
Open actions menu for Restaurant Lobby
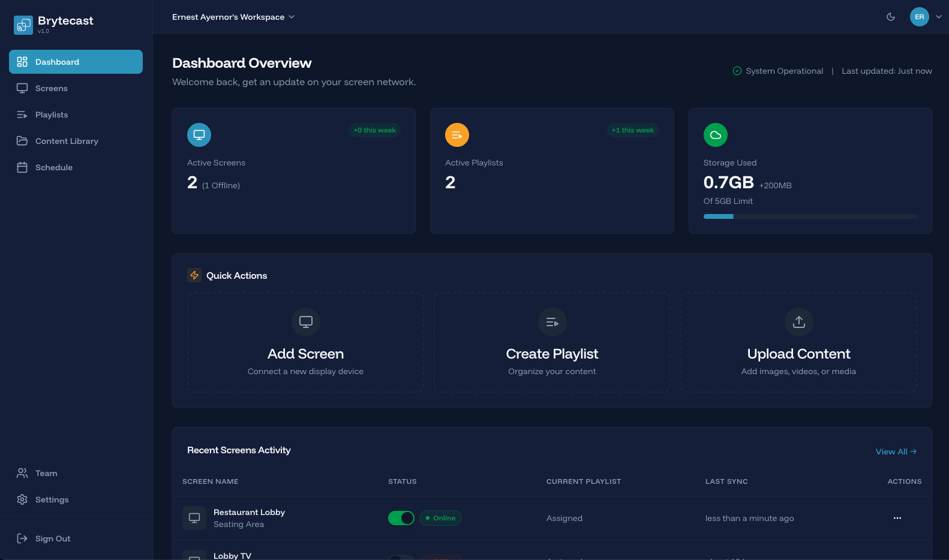897,518
